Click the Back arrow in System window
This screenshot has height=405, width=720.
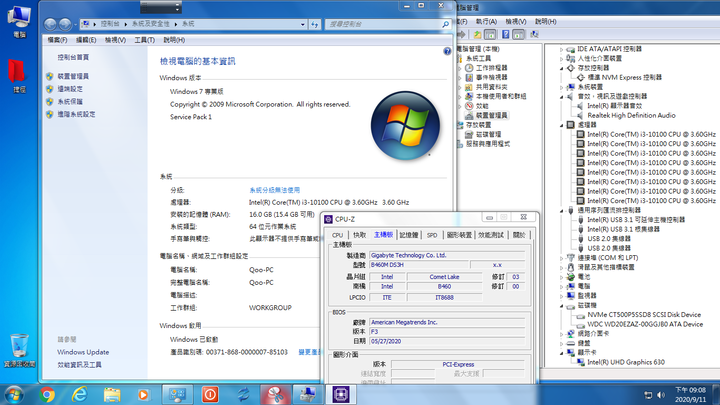(51, 24)
